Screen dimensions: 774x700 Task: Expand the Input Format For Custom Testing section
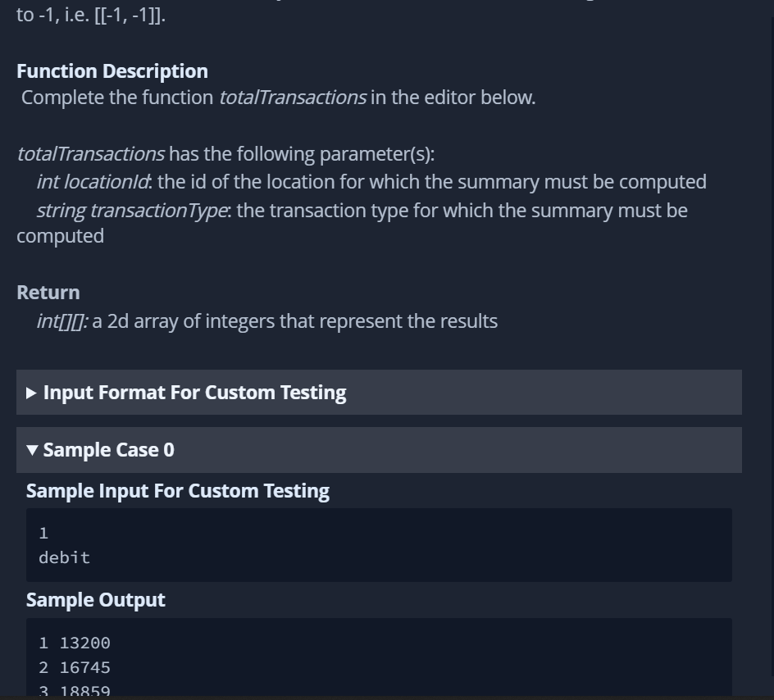tap(194, 393)
